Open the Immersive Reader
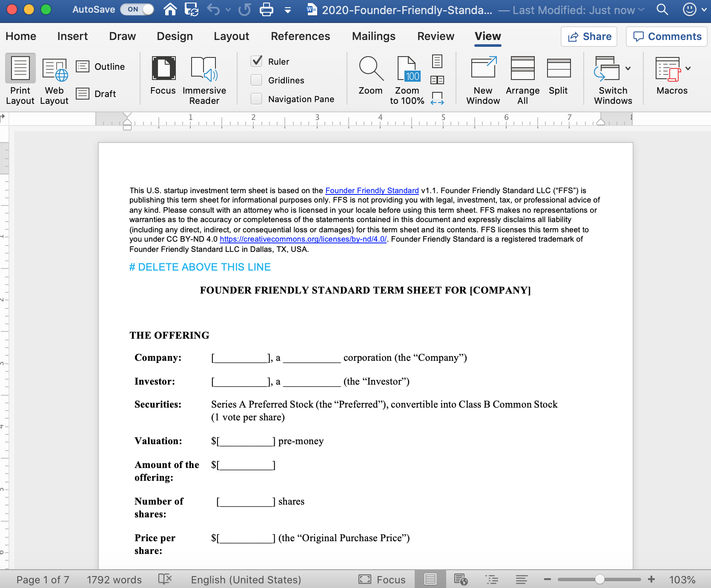 [x=204, y=79]
